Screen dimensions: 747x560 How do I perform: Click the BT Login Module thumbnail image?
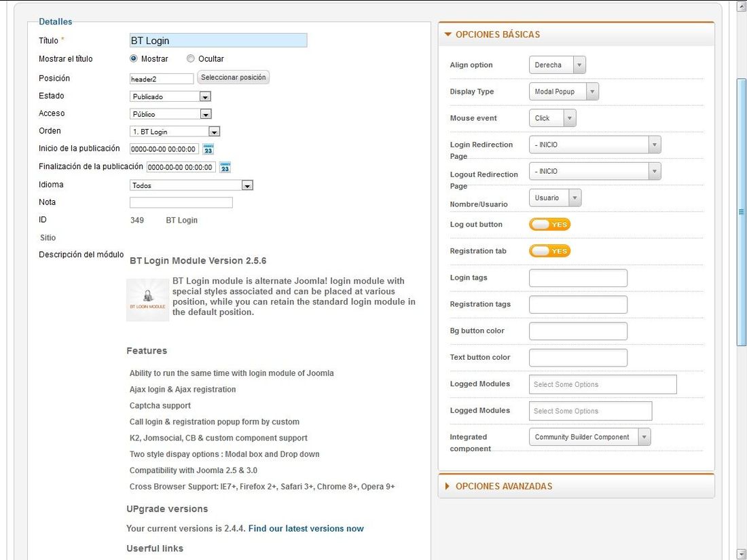pyautogui.click(x=147, y=300)
